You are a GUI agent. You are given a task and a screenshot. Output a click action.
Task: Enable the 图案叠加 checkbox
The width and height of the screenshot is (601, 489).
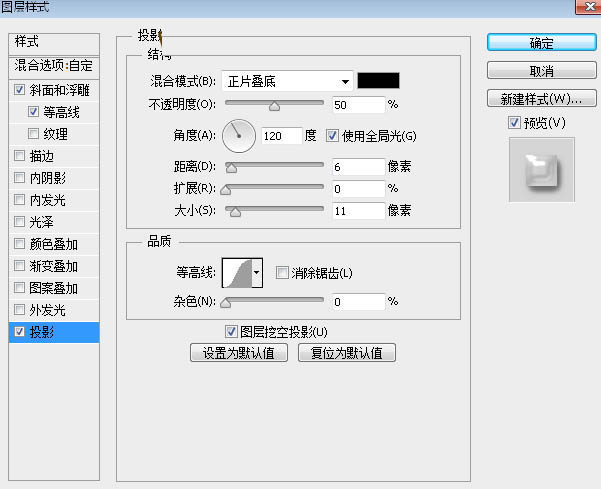(x=19, y=287)
